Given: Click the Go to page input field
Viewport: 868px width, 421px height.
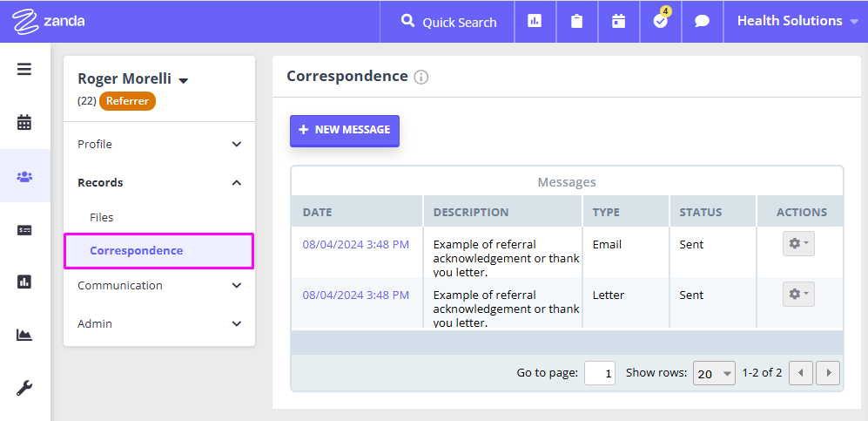Looking at the screenshot, I should [x=600, y=373].
